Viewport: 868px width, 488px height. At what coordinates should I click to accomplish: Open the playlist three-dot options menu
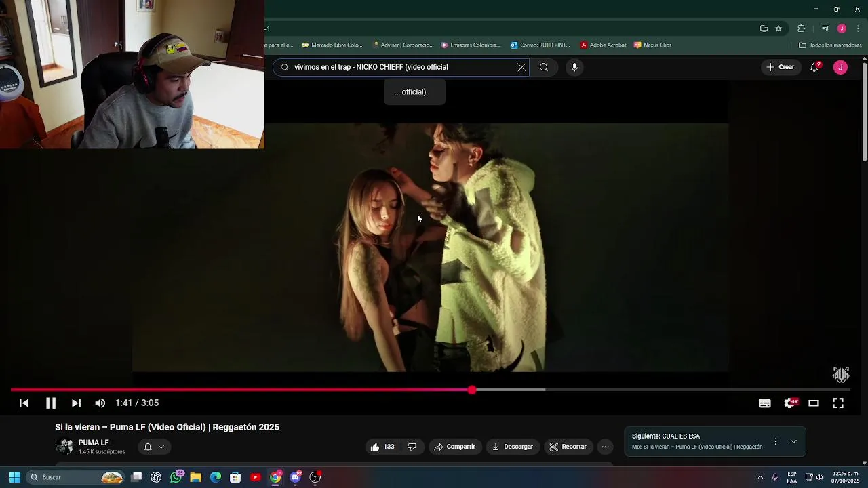[x=776, y=441]
